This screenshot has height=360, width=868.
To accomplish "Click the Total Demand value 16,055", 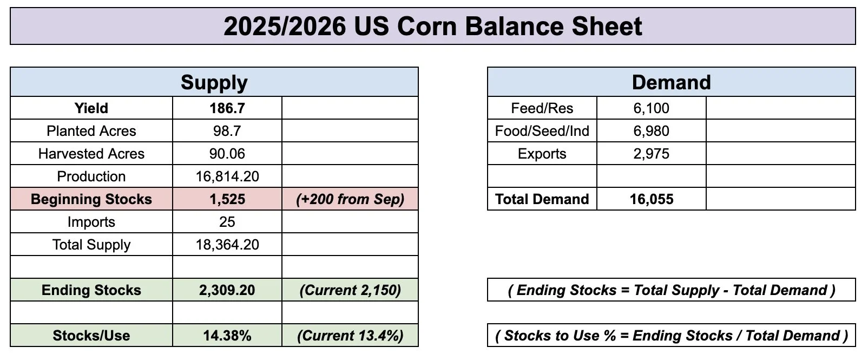I will coord(652,199).
